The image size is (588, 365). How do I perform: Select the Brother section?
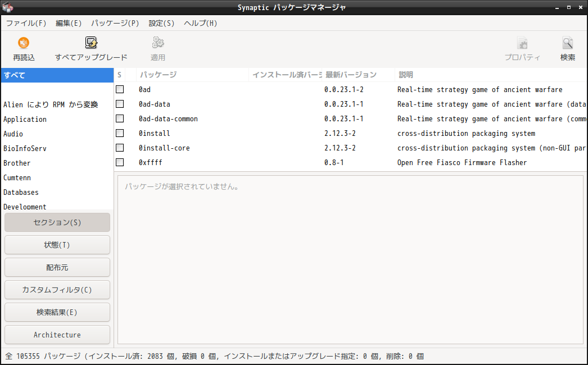57,163
